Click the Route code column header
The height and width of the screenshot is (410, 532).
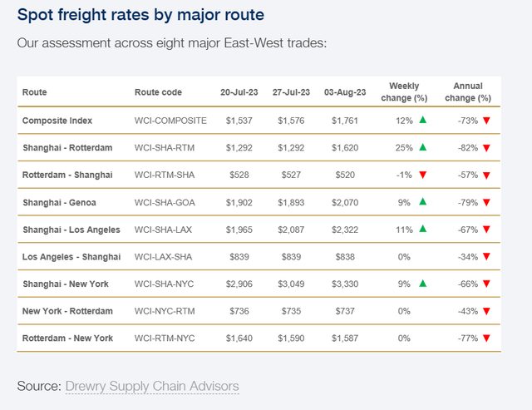click(158, 92)
